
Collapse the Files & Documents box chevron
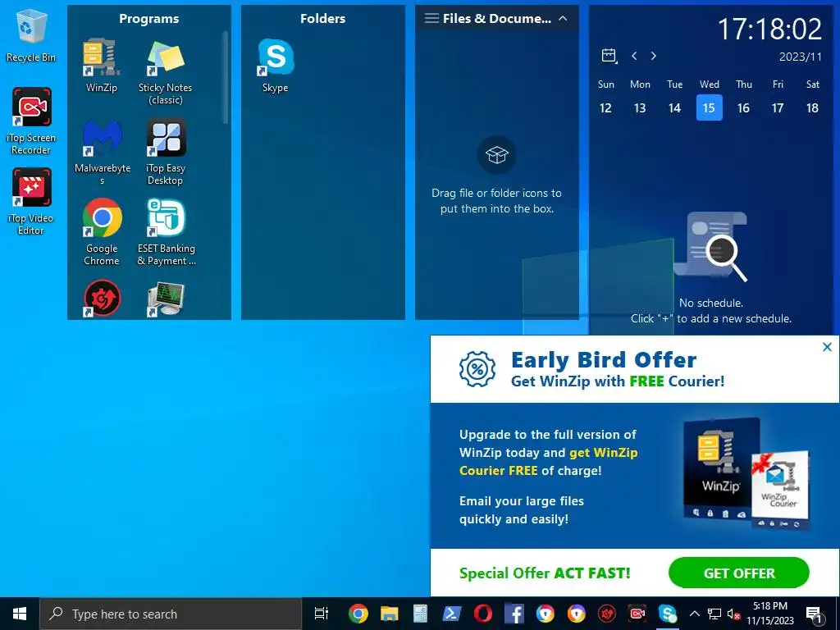click(563, 18)
